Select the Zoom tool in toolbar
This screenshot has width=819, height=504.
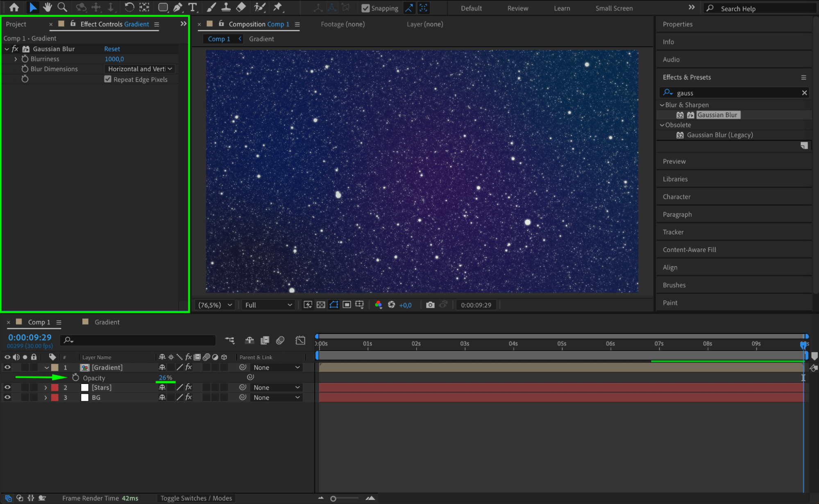[62, 7]
